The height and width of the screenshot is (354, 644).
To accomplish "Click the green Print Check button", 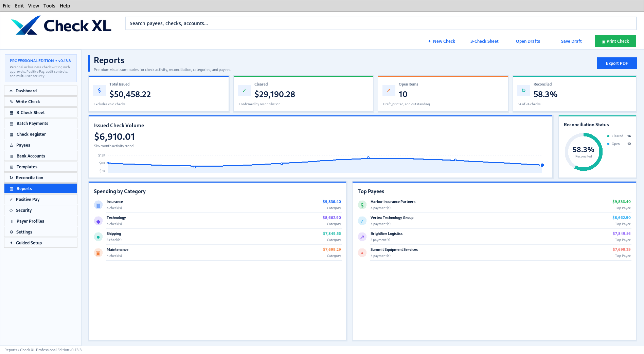I will click(615, 41).
